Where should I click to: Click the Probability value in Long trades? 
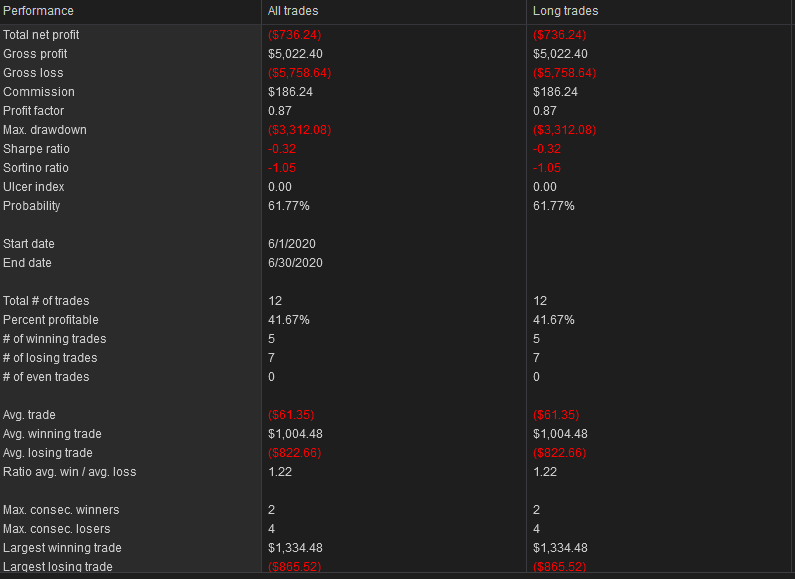[554, 206]
